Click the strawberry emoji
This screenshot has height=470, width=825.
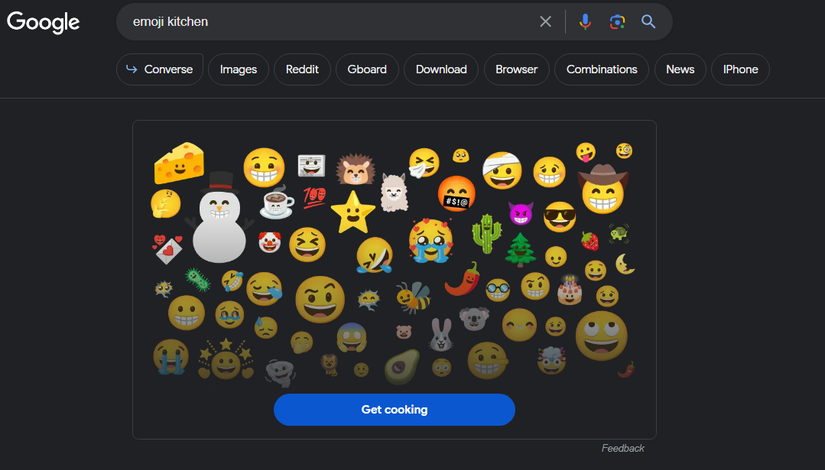[x=590, y=241]
